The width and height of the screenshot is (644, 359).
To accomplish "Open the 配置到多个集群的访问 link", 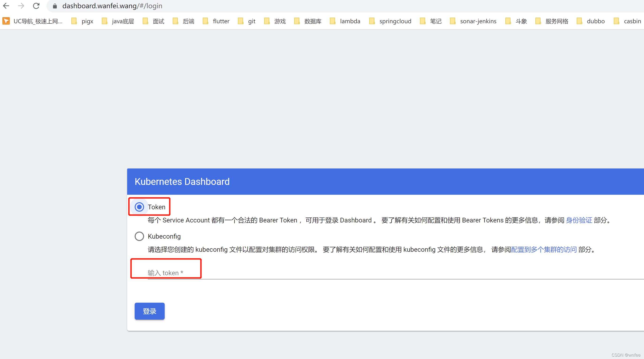I will coord(544,249).
